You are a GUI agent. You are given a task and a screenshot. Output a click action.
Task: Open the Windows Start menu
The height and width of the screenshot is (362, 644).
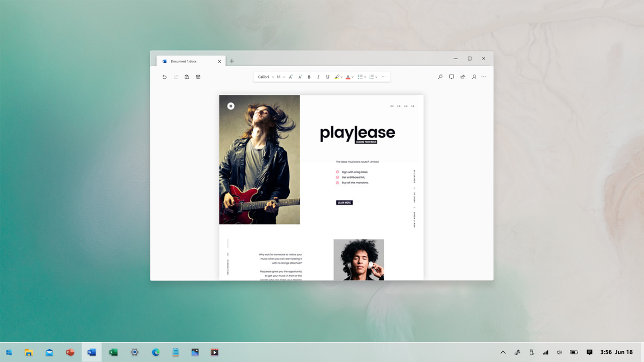click(9, 352)
